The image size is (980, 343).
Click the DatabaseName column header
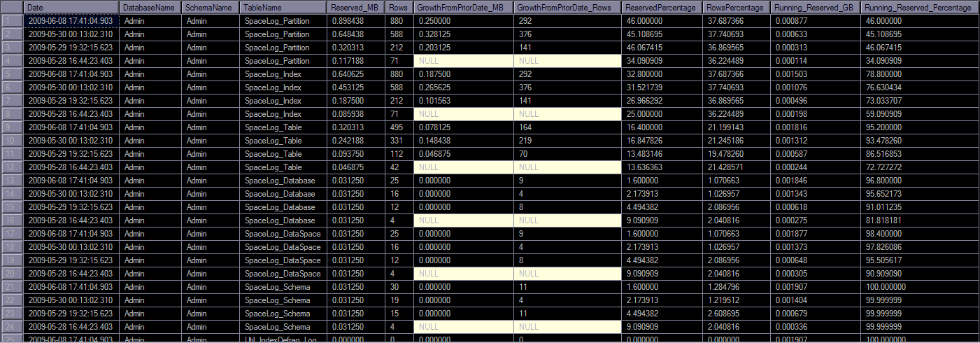click(150, 7)
